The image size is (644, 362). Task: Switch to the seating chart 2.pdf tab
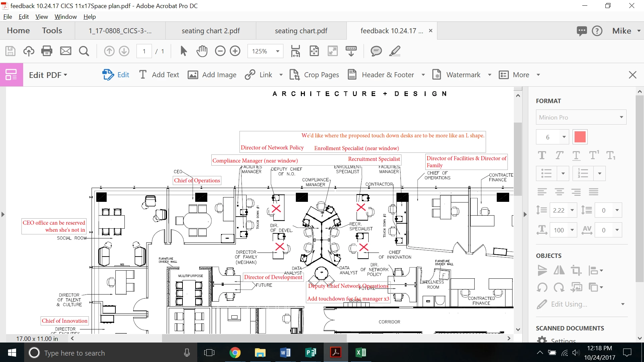click(x=211, y=31)
